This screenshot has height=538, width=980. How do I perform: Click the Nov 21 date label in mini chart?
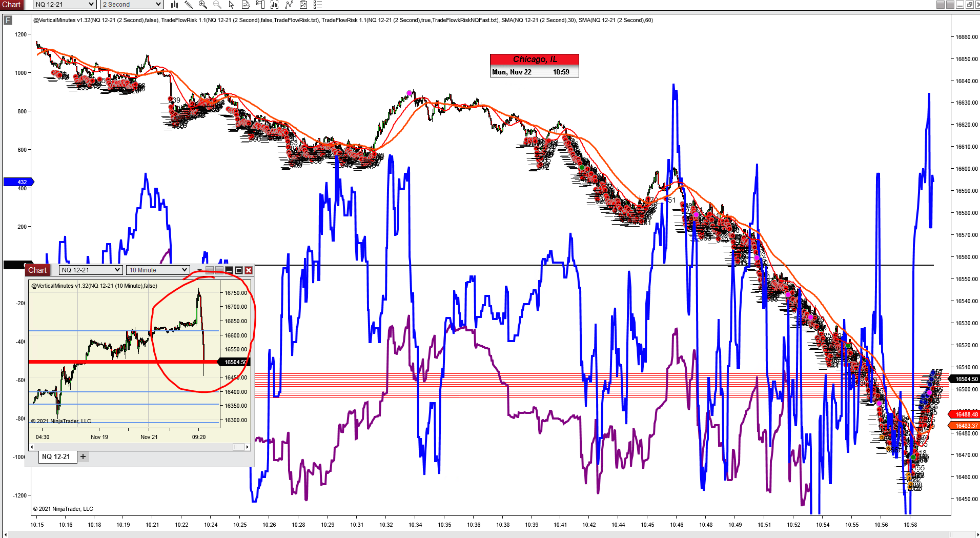149,437
